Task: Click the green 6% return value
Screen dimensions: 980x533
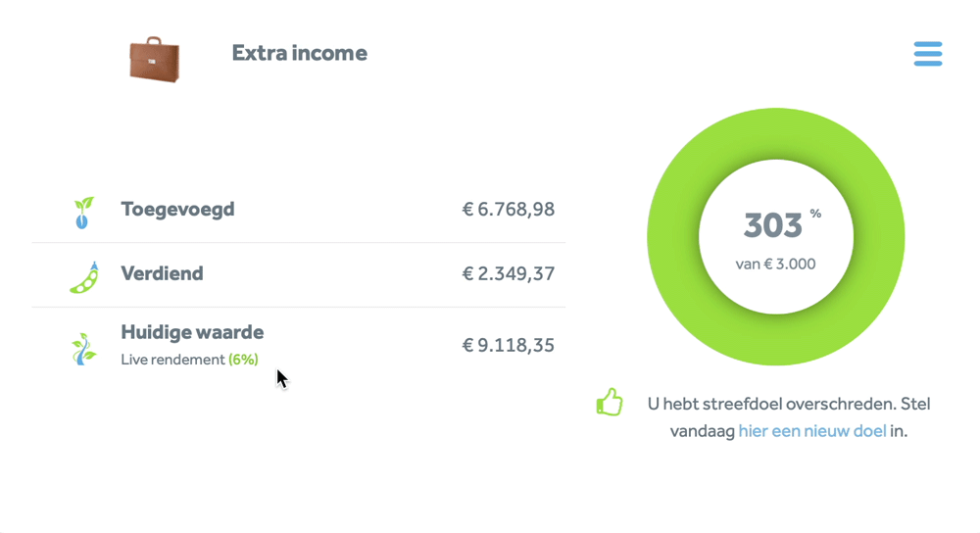Action: click(243, 360)
